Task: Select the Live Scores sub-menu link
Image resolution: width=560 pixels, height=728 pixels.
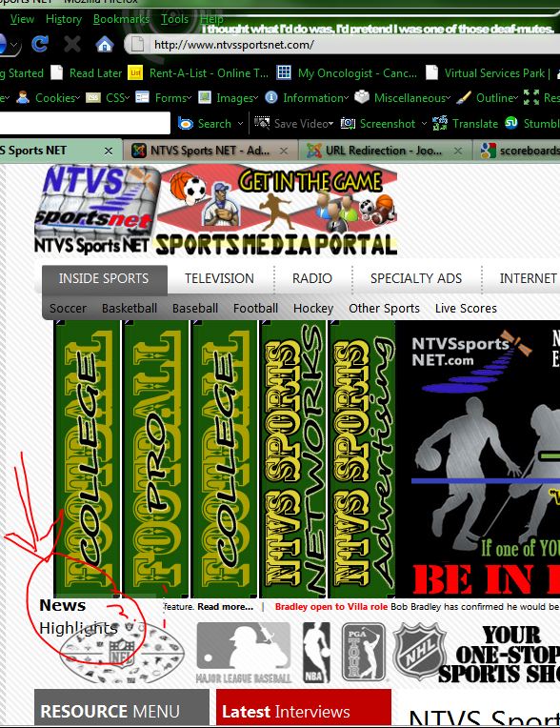Action: point(466,309)
